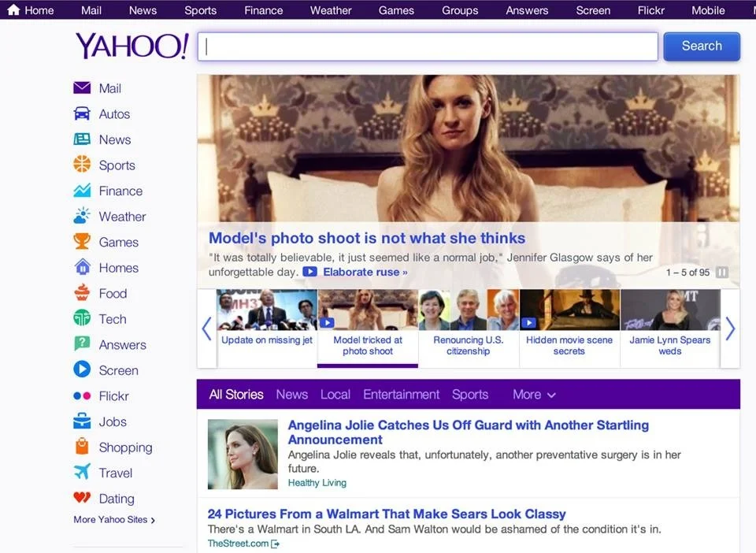756x553 pixels.
Task: Open Flickr in the top navigation bar
Action: click(651, 10)
